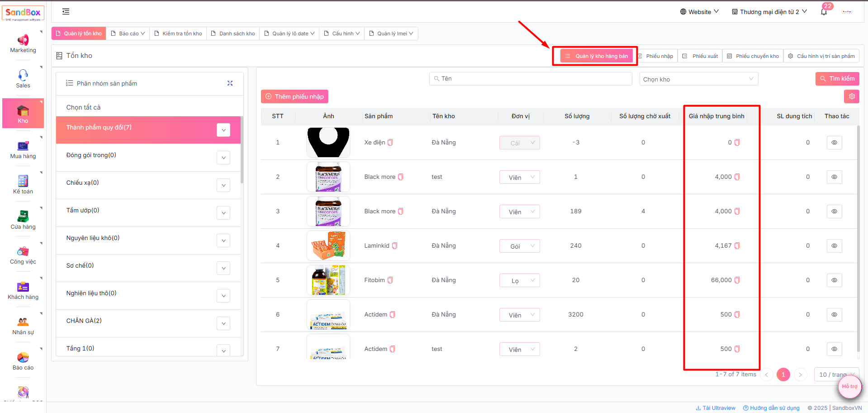Open the Danh sách kho tab
This screenshot has width=868, height=413.
(x=233, y=34)
